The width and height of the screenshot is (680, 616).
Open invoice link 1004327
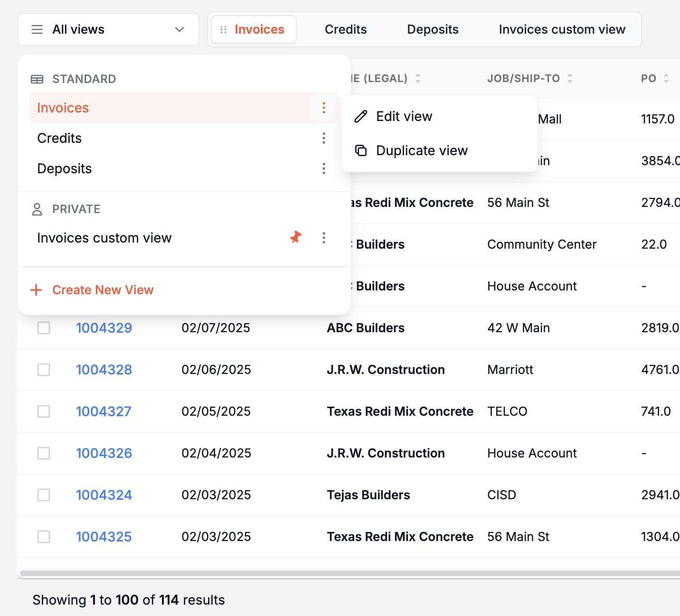click(104, 411)
